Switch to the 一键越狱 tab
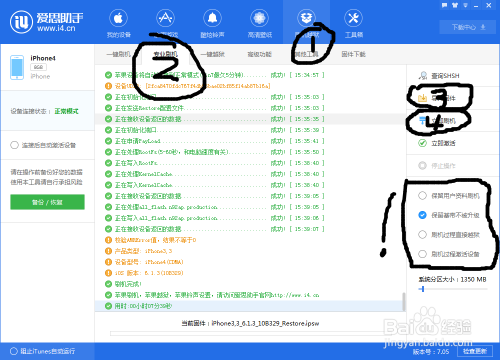The height and width of the screenshot is (360, 500). click(x=213, y=54)
